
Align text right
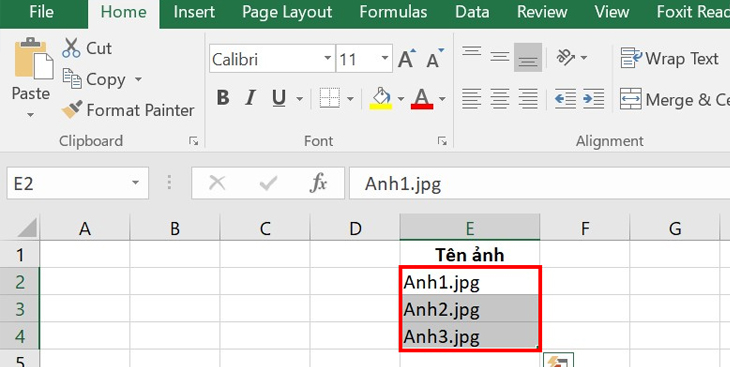tap(528, 99)
